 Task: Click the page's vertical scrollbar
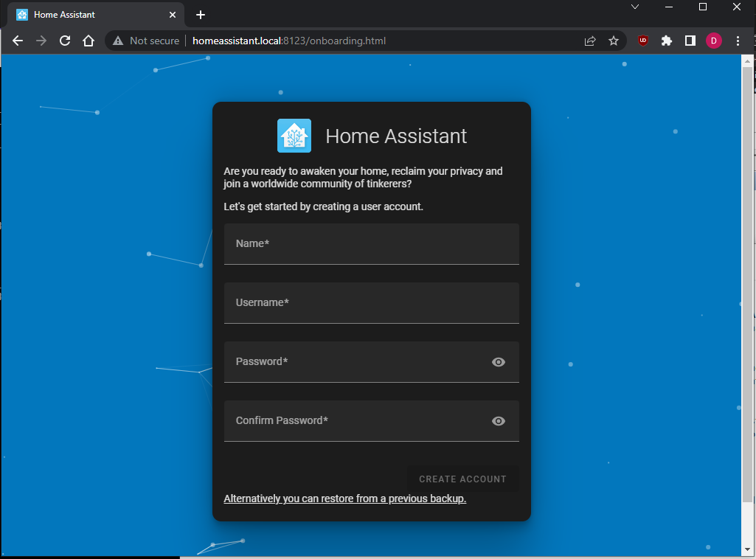(x=747, y=285)
